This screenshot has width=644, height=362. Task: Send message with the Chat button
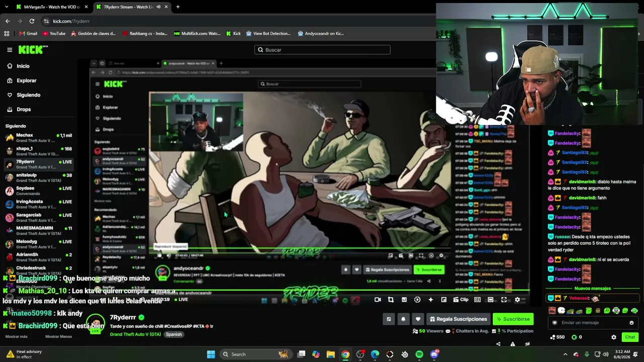[x=630, y=337]
